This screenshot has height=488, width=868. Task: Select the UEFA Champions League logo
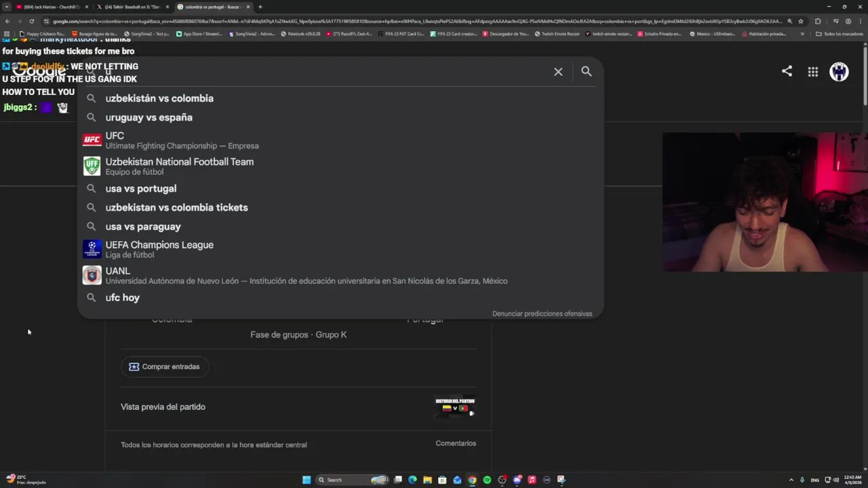coord(92,249)
